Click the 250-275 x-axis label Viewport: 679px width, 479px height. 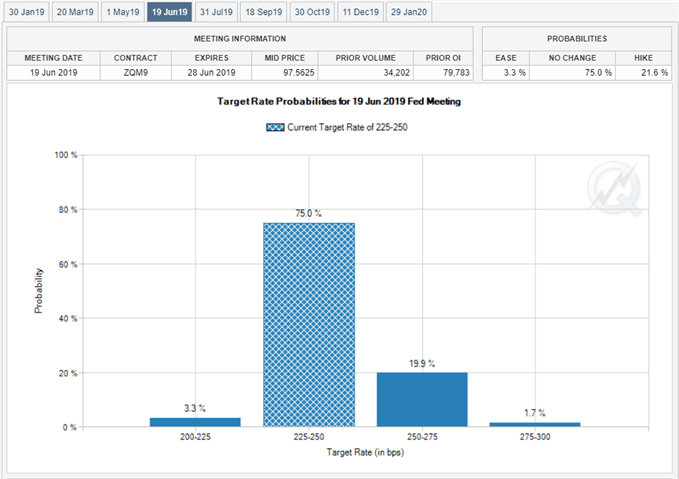tap(422, 437)
